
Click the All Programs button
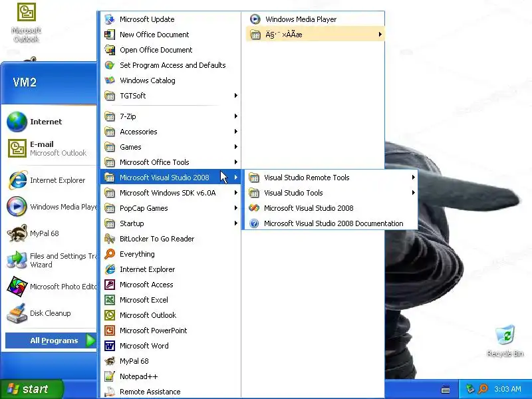tap(51, 340)
